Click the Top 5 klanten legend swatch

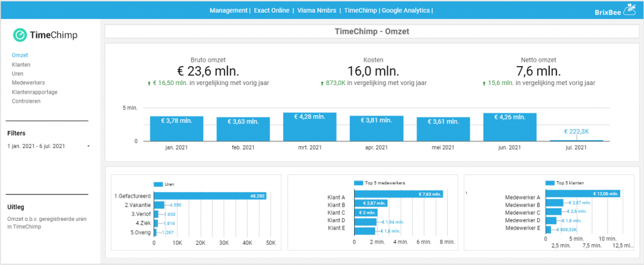click(x=550, y=183)
